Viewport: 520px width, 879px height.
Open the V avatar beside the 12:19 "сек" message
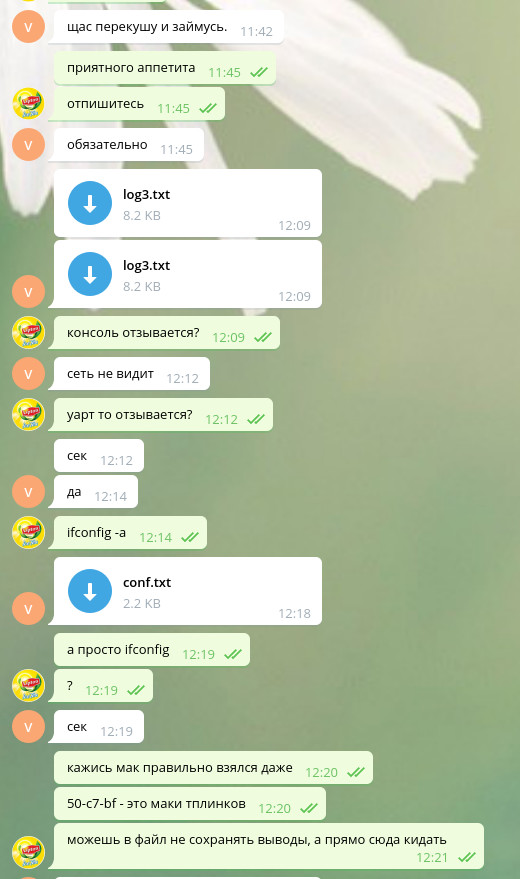(x=29, y=727)
